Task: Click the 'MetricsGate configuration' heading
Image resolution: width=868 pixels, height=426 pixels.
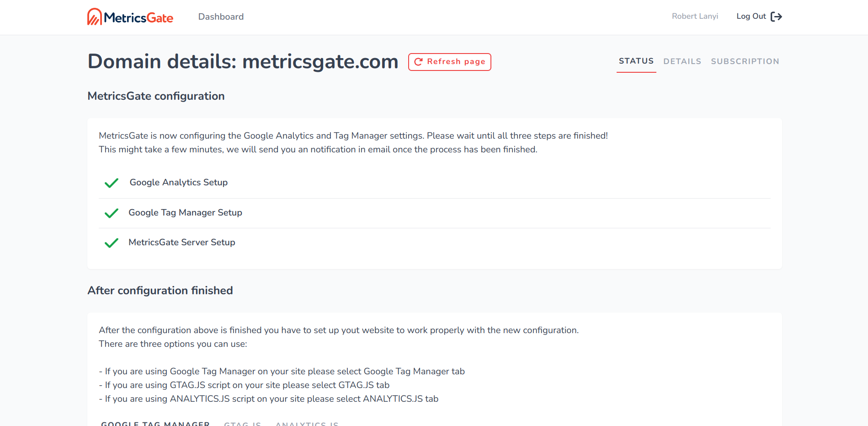Action: click(x=156, y=96)
